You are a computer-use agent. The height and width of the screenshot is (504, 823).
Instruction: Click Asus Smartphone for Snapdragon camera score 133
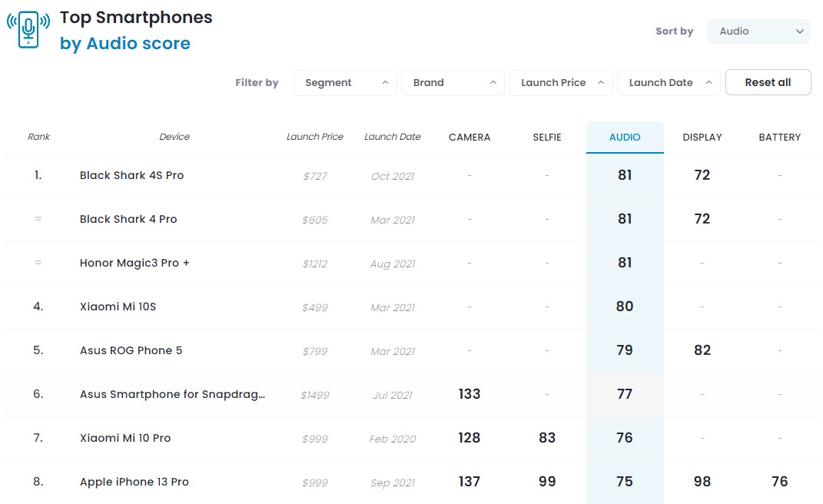470,393
